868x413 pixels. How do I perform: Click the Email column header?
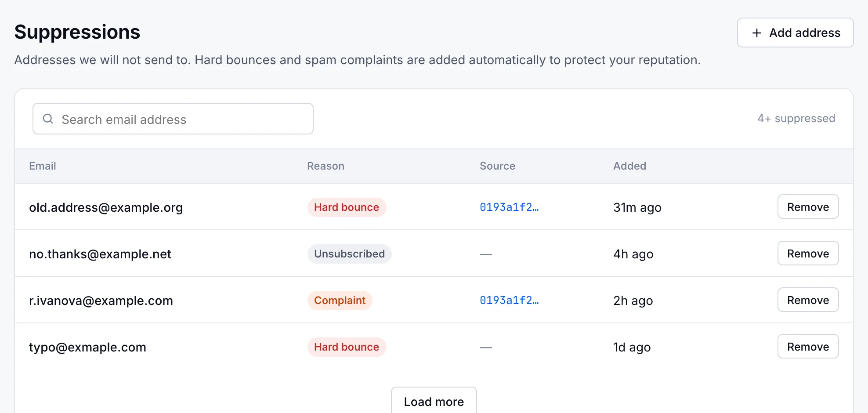(43, 166)
